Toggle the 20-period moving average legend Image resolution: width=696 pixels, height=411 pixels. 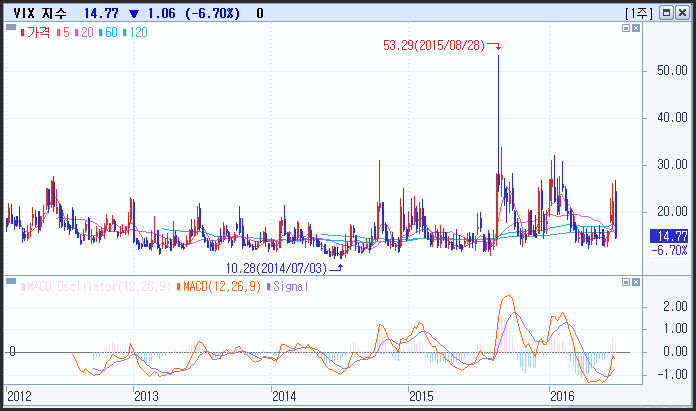(x=84, y=32)
